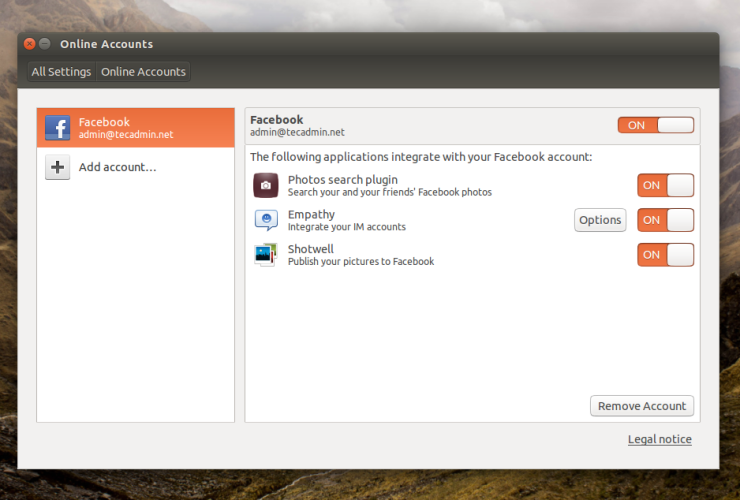Turn off the Photos search plugin toggle
The image size is (740, 500).
pos(665,185)
